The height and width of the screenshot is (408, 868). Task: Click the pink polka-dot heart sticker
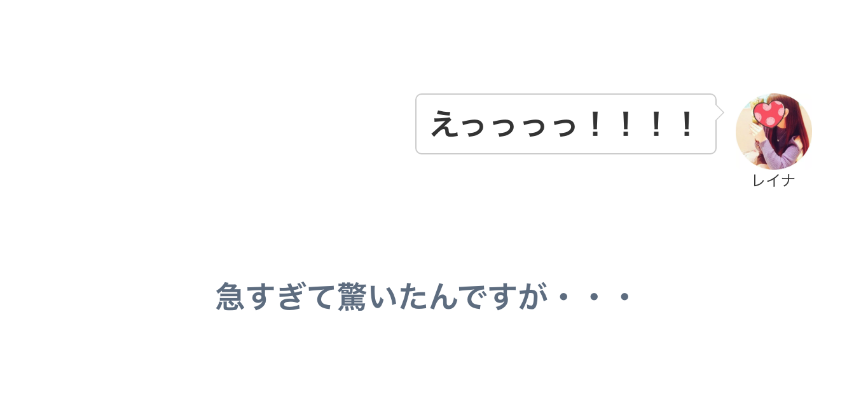point(769,114)
